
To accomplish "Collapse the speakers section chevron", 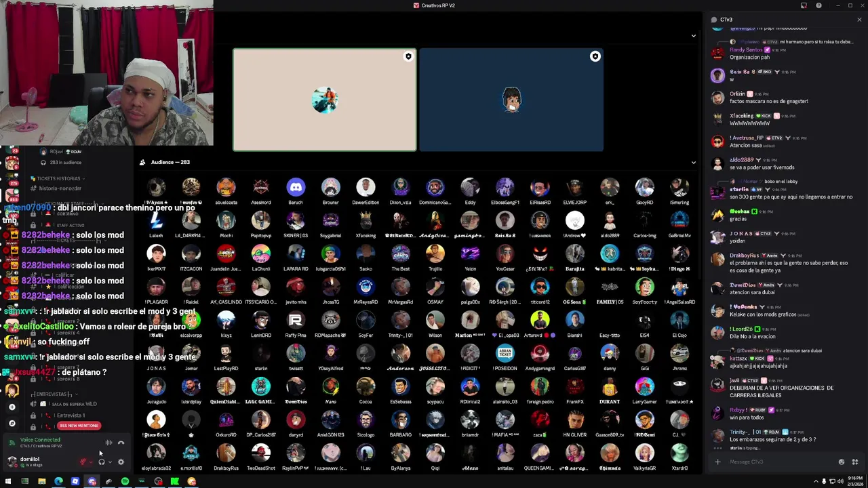I will point(693,36).
